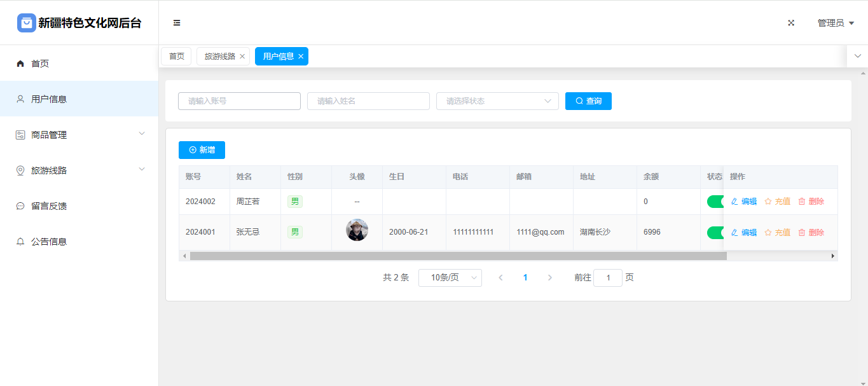The height and width of the screenshot is (386, 868).
Task: Click 充值 for user 张无忌
Action: (x=777, y=233)
